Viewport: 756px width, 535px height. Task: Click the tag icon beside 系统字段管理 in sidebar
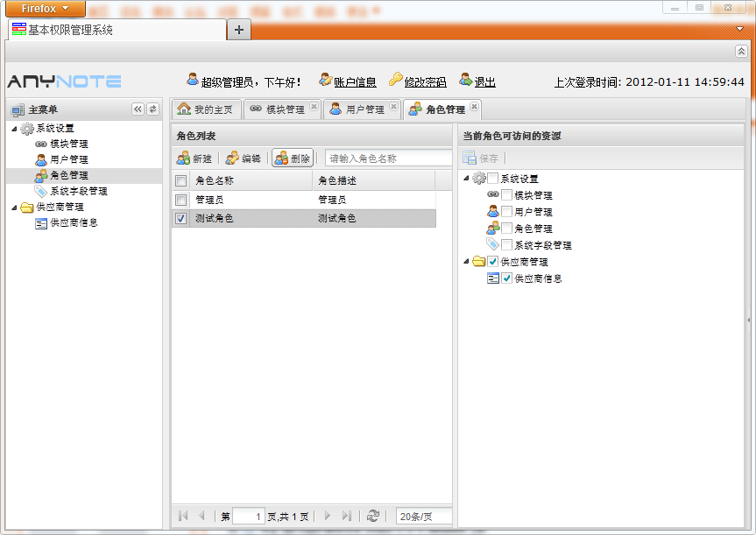(x=41, y=191)
